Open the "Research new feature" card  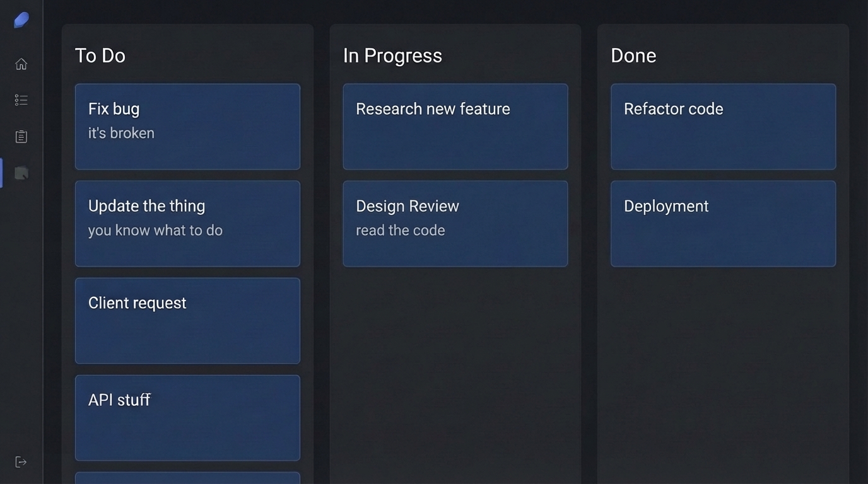(455, 127)
